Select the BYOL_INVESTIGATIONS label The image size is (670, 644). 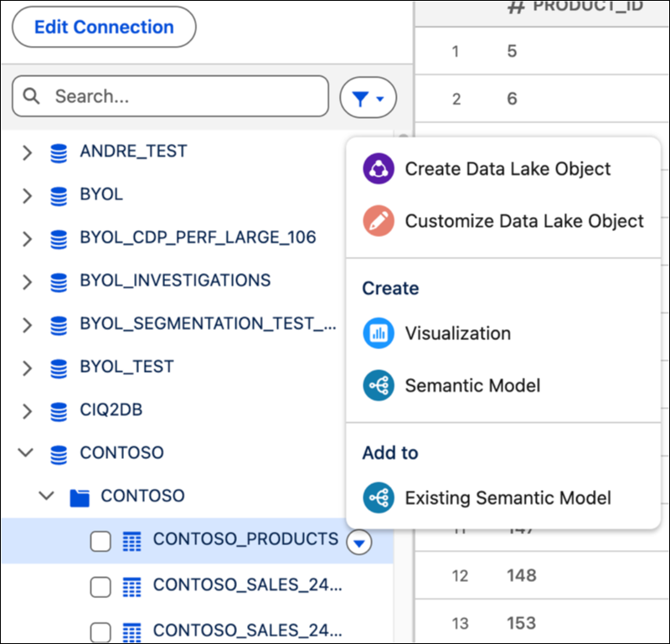click(x=175, y=281)
